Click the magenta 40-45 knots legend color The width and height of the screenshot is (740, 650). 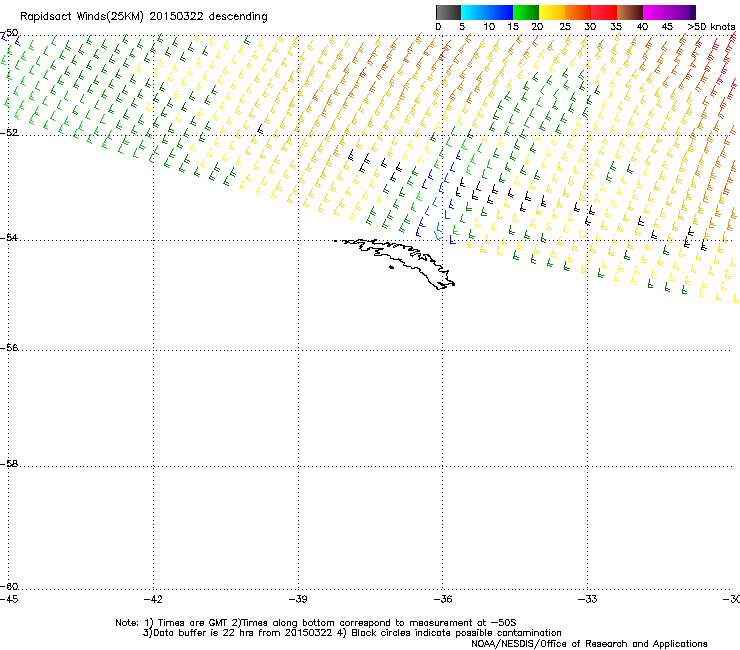click(x=656, y=12)
